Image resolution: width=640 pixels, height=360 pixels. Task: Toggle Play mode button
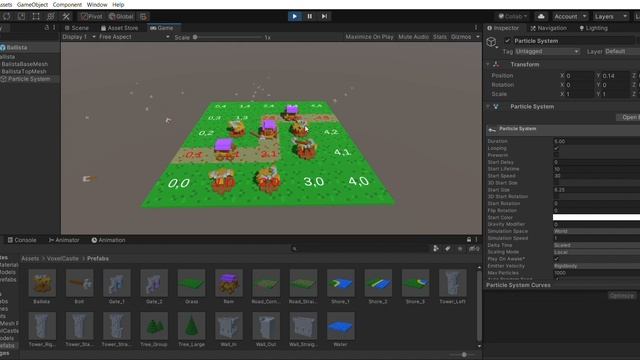pos(294,16)
